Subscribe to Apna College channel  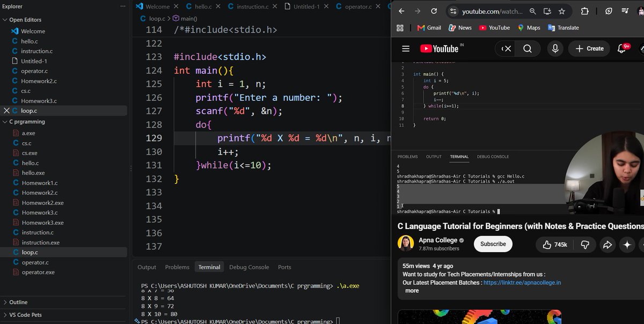click(x=493, y=244)
